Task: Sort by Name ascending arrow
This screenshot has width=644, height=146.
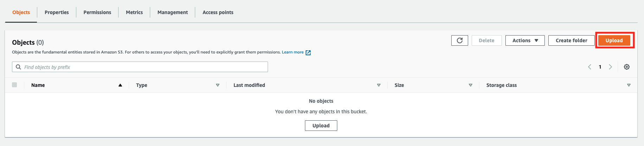Action: (120, 85)
